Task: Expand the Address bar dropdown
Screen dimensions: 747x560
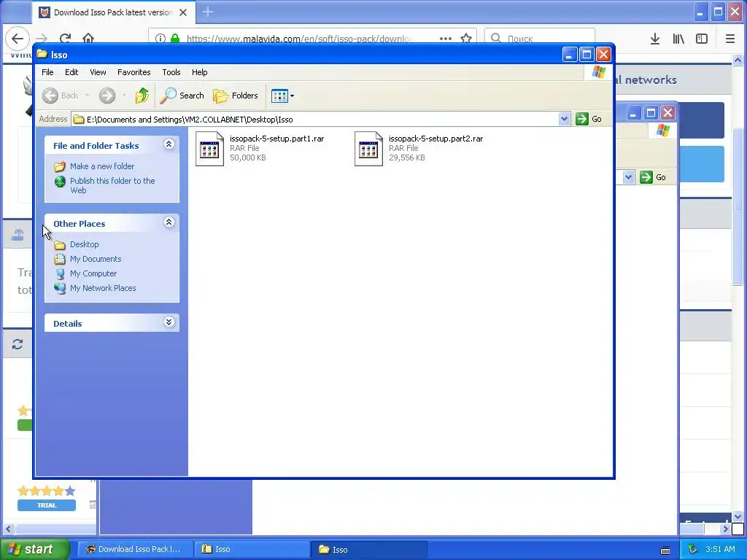Action: click(564, 119)
